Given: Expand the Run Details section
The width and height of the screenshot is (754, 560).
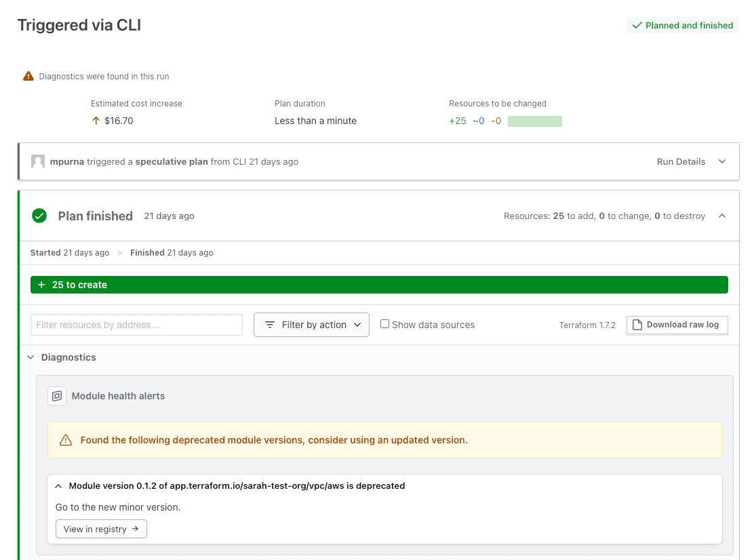Looking at the screenshot, I should coord(721,162).
